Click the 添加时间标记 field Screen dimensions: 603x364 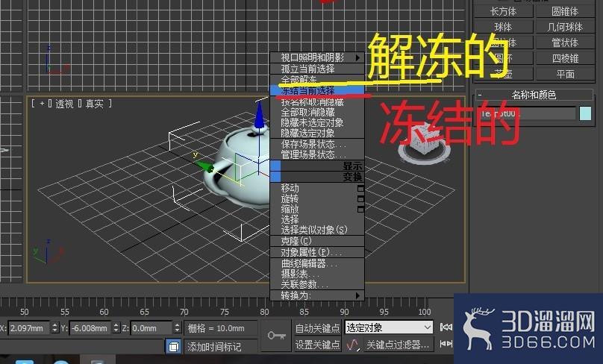(x=220, y=347)
